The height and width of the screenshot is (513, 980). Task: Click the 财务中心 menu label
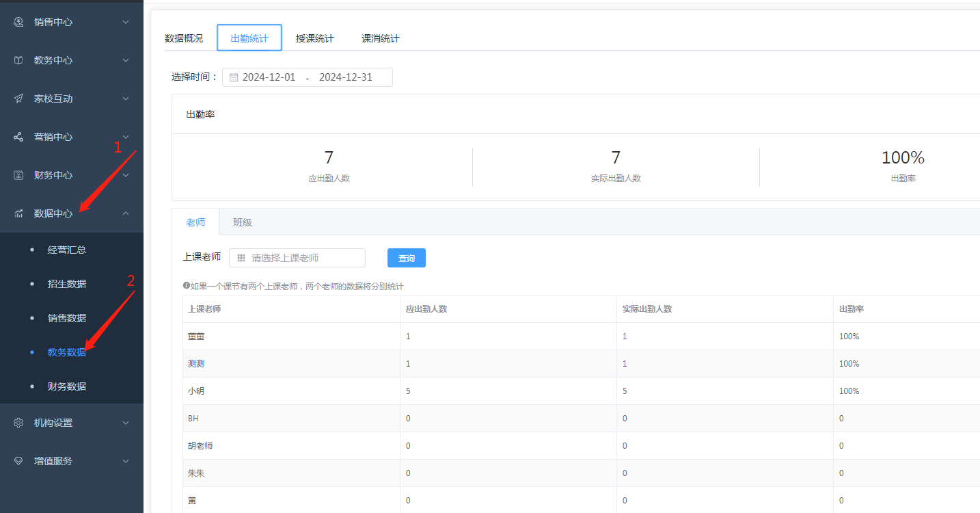coord(53,175)
